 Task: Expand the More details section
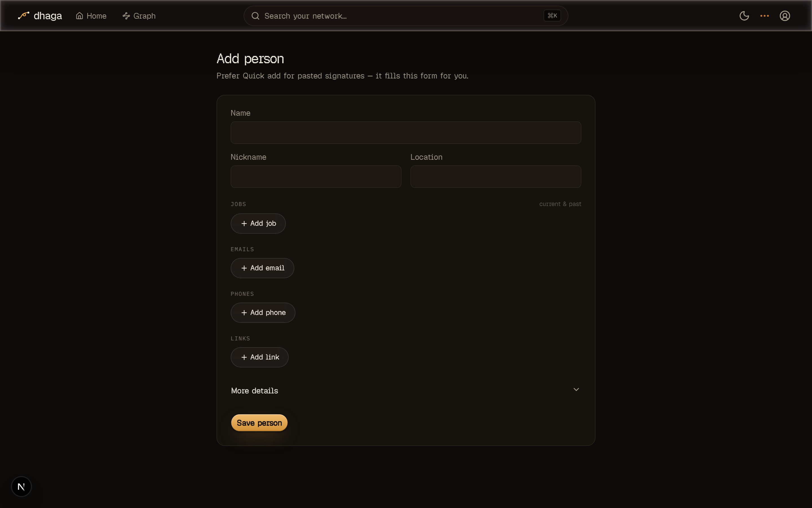pyautogui.click(x=406, y=390)
